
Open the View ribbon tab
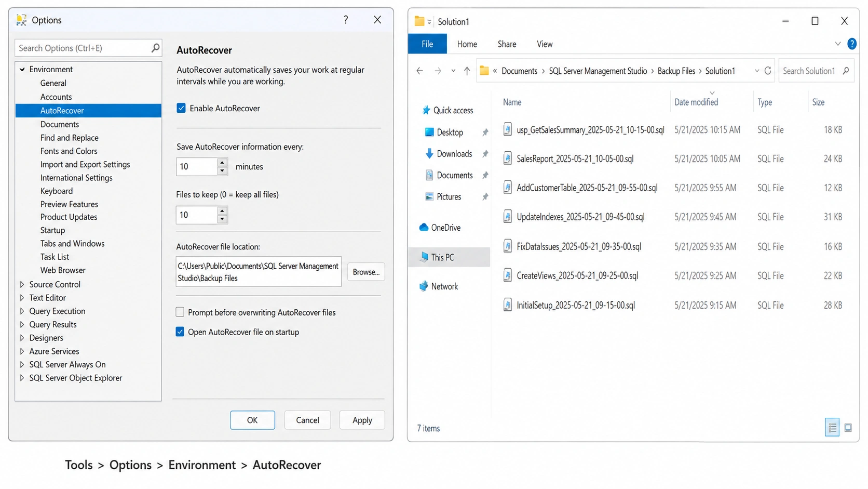click(x=545, y=44)
